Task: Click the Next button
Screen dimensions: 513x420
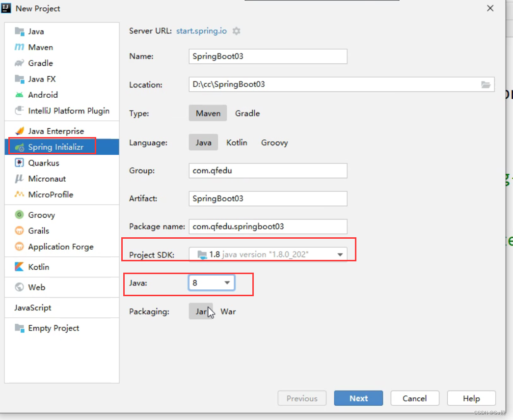Action: 358,398
